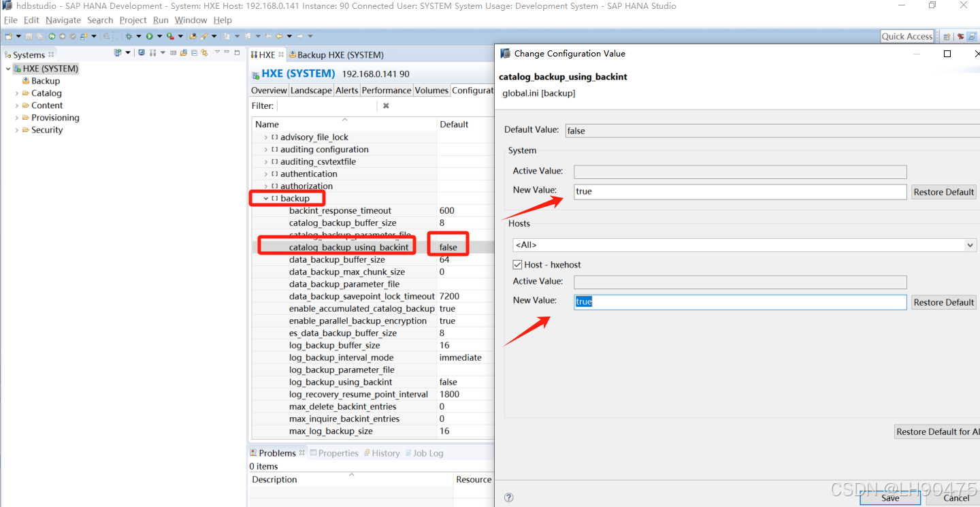Click the Host New Value input field
Image resolution: width=980 pixels, height=507 pixels.
[740, 301]
